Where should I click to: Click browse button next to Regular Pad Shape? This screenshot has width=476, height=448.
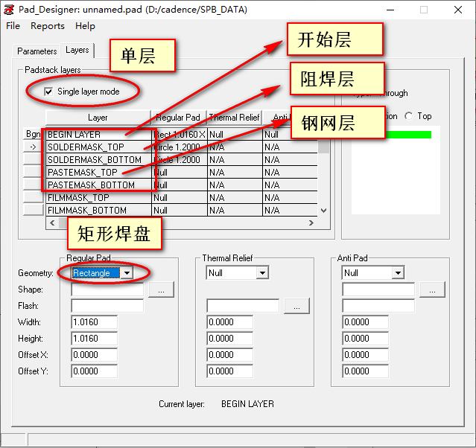pyautogui.click(x=161, y=289)
